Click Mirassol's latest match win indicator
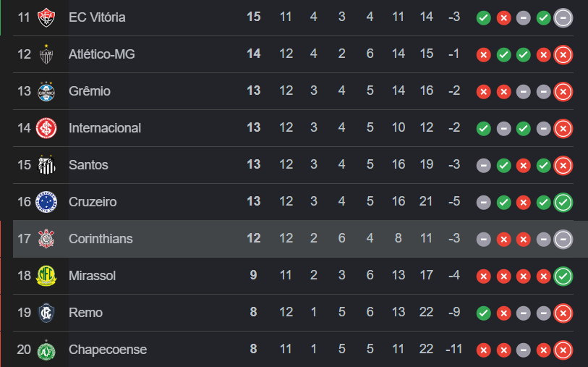 [x=563, y=276]
